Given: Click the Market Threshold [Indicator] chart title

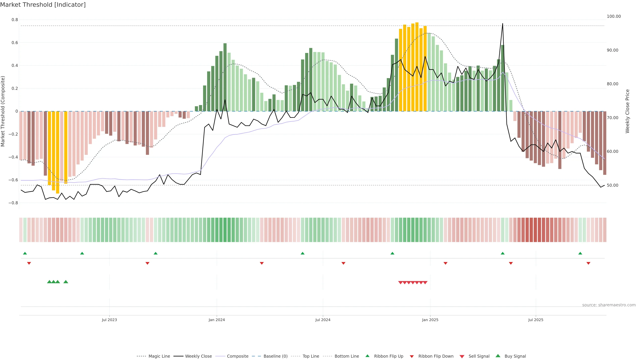Looking at the screenshot, I should point(43,5).
